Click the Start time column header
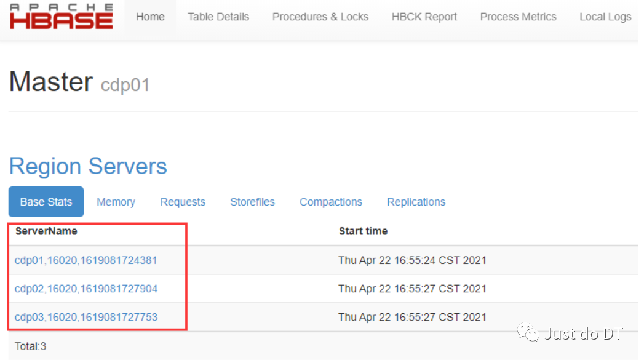 tap(363, 231)
